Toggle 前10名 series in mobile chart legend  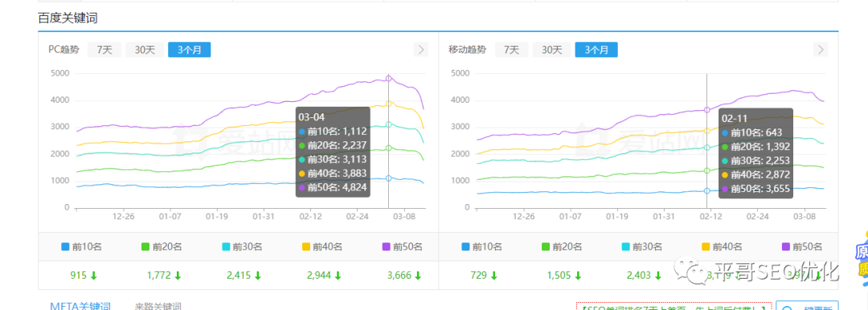(481, 247)
